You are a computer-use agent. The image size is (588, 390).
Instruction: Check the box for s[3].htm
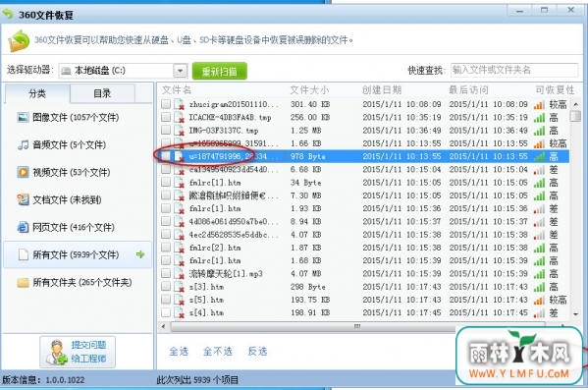(x=166, y=287)
